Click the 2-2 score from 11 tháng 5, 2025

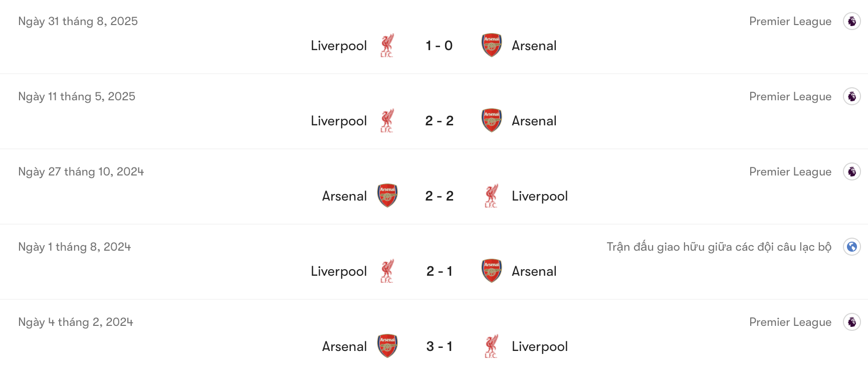(x=440, y=120)
